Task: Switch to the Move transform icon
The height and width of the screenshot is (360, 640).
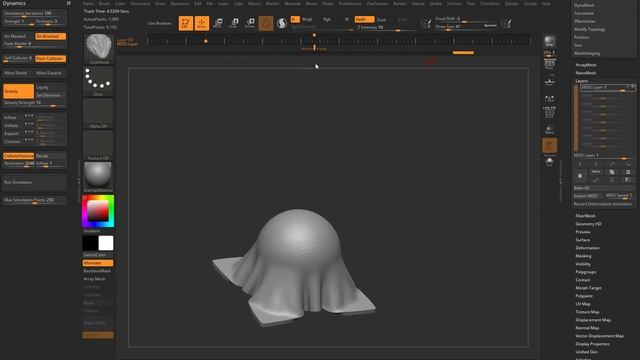Action: coord(218,23)
